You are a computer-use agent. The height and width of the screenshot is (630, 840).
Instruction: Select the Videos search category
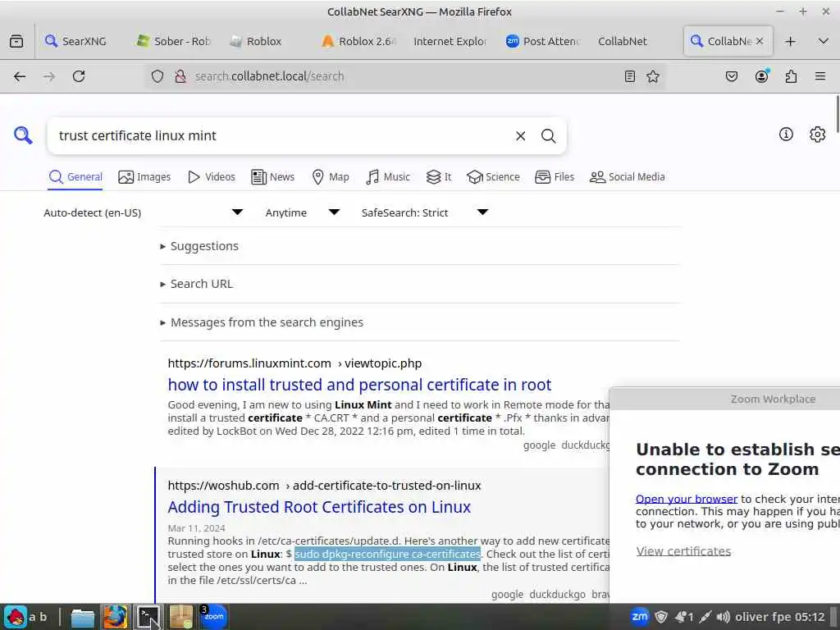click(212, 177)
